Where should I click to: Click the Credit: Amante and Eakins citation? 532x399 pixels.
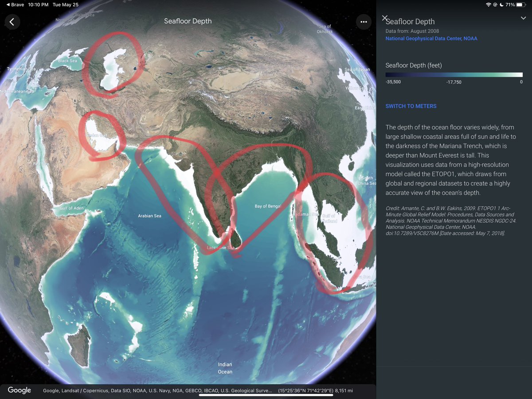tap(452, 221)
